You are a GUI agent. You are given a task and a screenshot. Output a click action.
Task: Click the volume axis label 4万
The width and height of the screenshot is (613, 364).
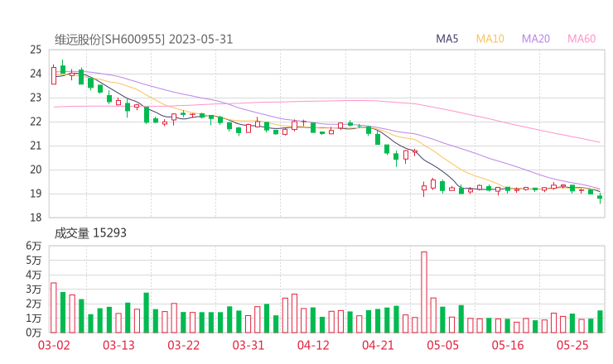(x=34, y=275)
